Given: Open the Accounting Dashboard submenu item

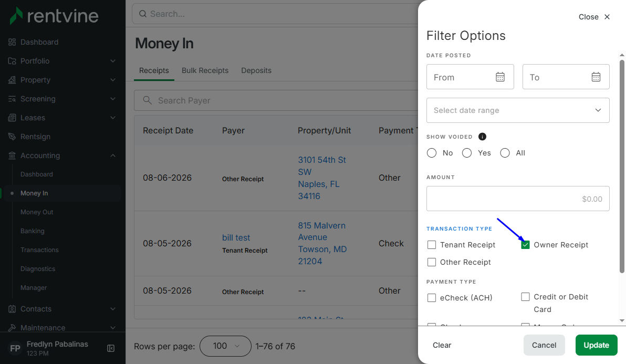Looking at the screenshot, I should coord(37,174).
